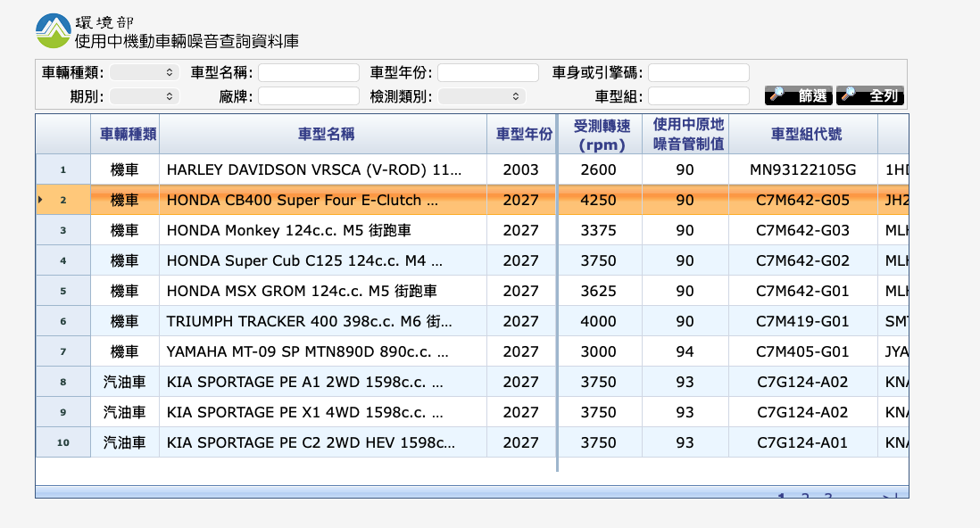Open the 車輛種類 dropdown
The image size is (980, 528).
point(145,72)
